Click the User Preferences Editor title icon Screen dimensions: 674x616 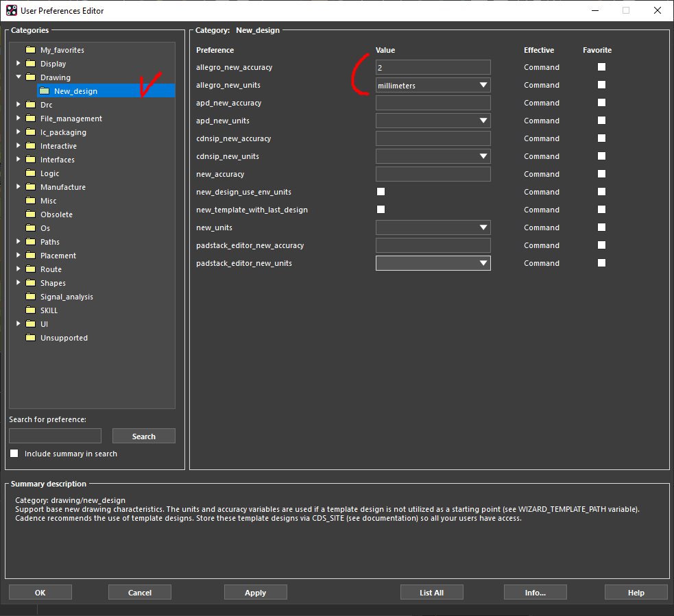click(12, 10)
